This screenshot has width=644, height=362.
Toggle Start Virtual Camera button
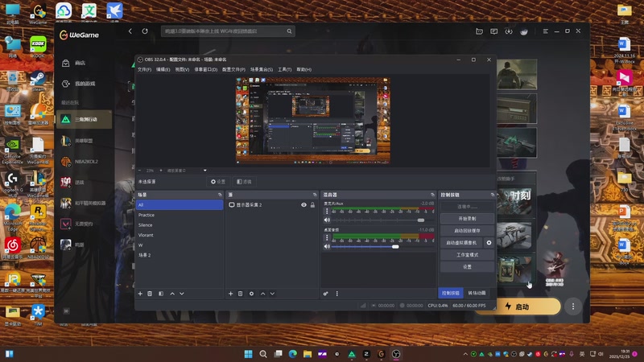point(461,243)
